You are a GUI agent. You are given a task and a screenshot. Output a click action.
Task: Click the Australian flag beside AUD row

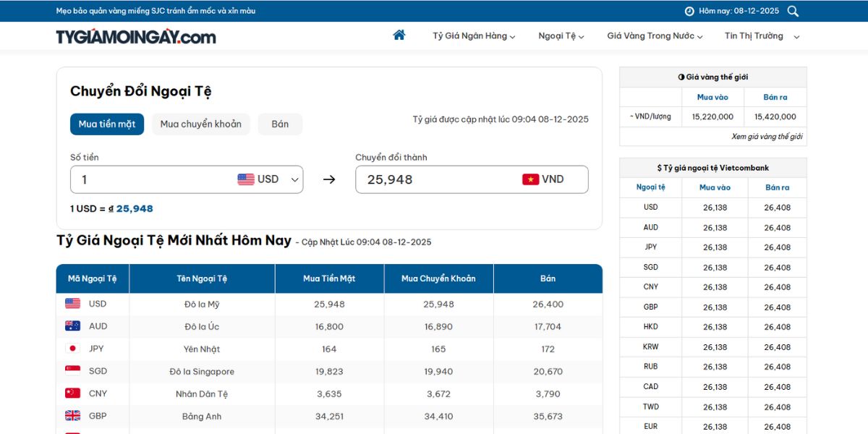click(72, 325)
